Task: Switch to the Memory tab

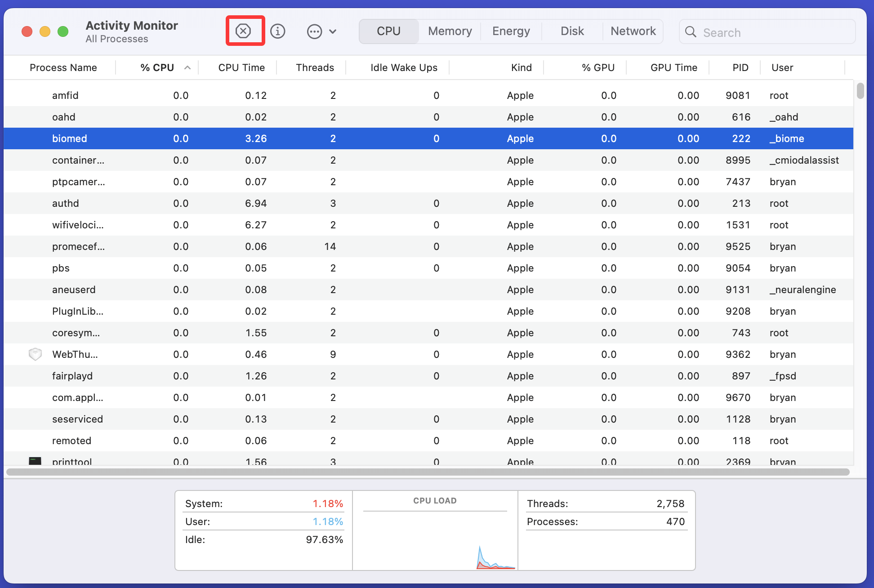Action: point(450,31)
